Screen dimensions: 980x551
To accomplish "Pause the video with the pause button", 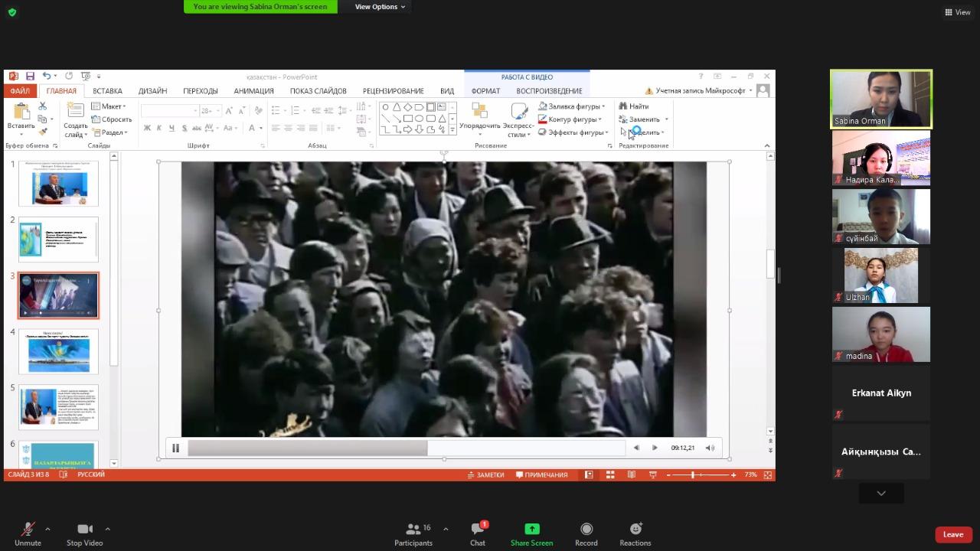I will pos(175,448).
